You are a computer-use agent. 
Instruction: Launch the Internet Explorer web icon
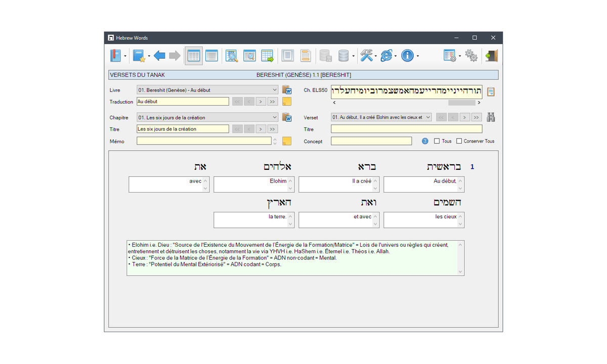(x=387, y=56)
